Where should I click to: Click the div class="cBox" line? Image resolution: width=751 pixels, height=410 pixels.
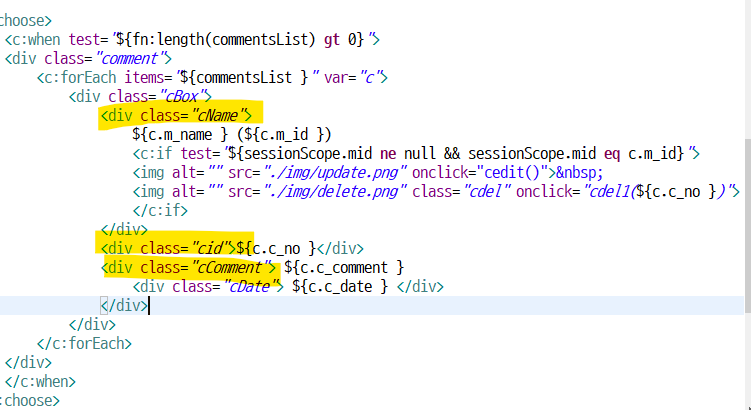click(x=140, y=96)
